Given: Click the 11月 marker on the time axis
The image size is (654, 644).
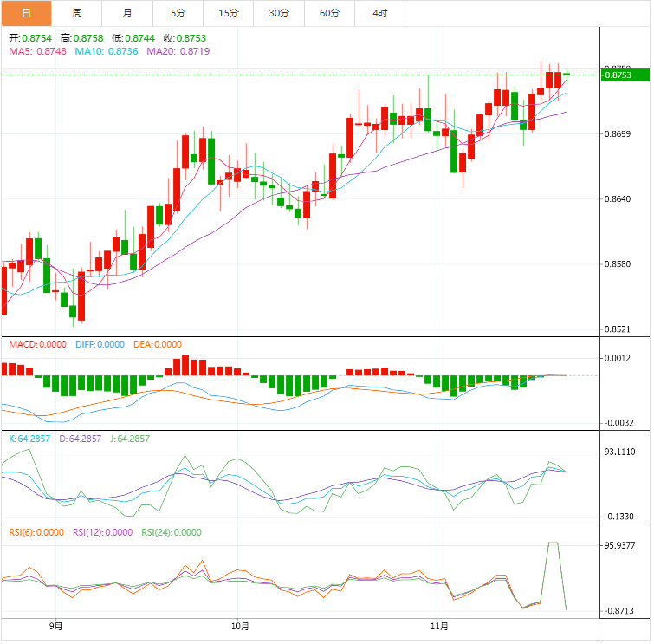Looking at the screenshot, I should [x=439, y=625].
